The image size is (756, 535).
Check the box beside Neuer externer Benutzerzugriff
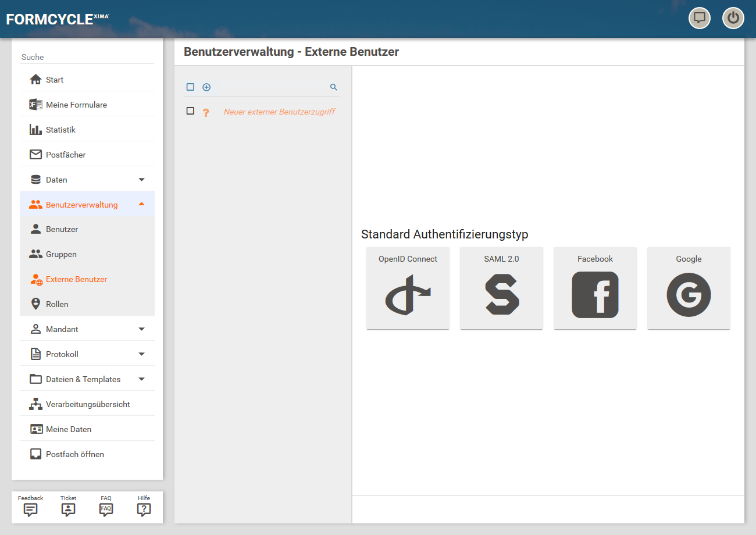tap(190, 111)
